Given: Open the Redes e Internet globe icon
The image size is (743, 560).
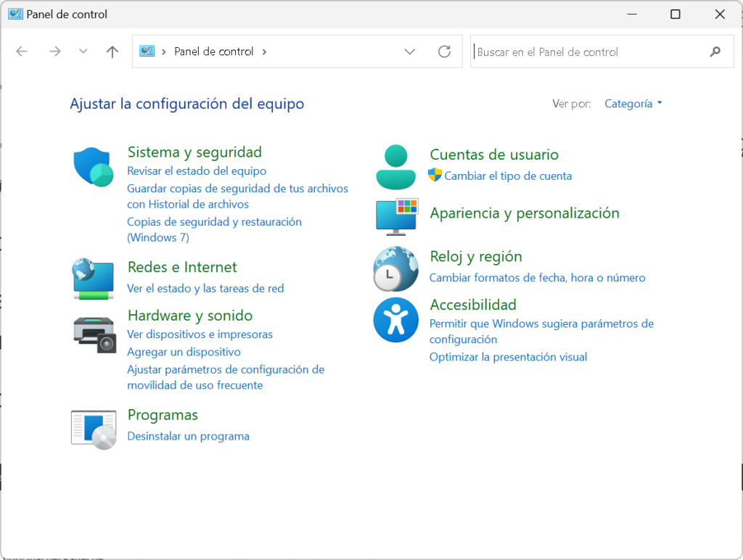Looking at the screenshot, I should coord(94,279).
